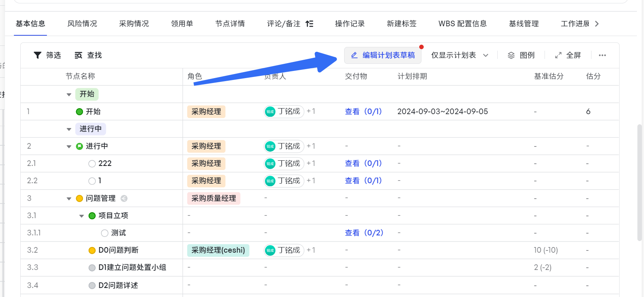
Task: Click the yellow status dot of 问题管理
Action: point(79,198)
